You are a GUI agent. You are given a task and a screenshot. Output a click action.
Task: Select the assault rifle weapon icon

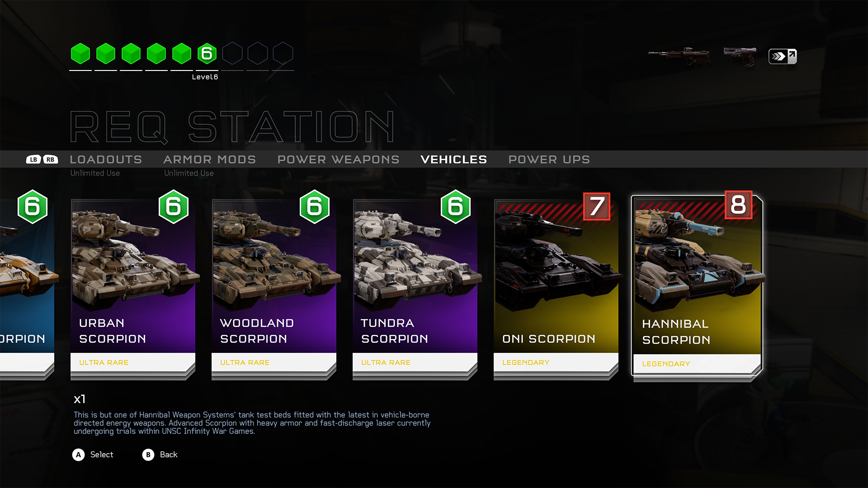point(679,56)
